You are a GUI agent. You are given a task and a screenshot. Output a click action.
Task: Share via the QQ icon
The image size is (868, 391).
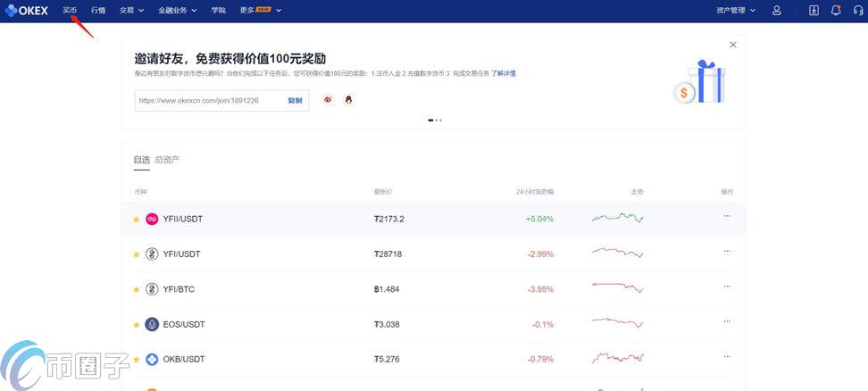click(x=348, y=100)
